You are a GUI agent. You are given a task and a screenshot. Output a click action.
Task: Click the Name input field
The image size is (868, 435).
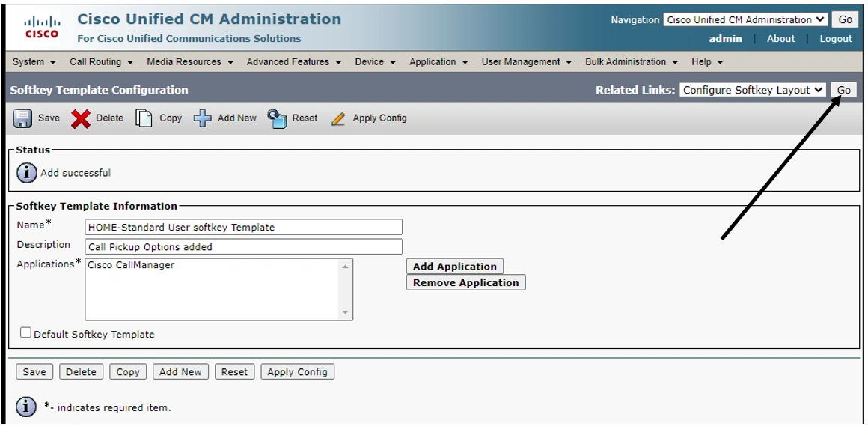tap(244, 227)
